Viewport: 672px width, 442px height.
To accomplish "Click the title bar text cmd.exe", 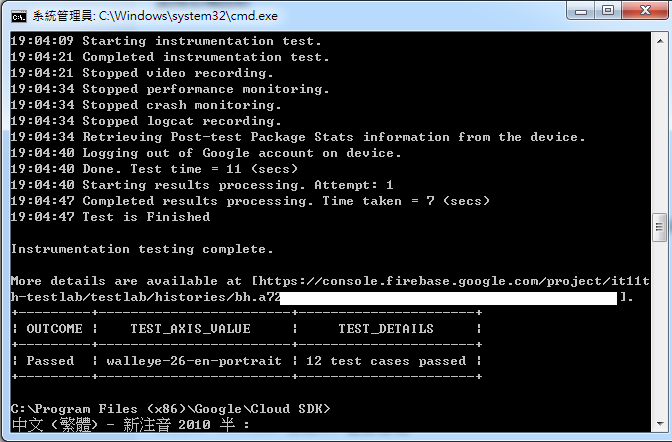I will tap(155, 16).
